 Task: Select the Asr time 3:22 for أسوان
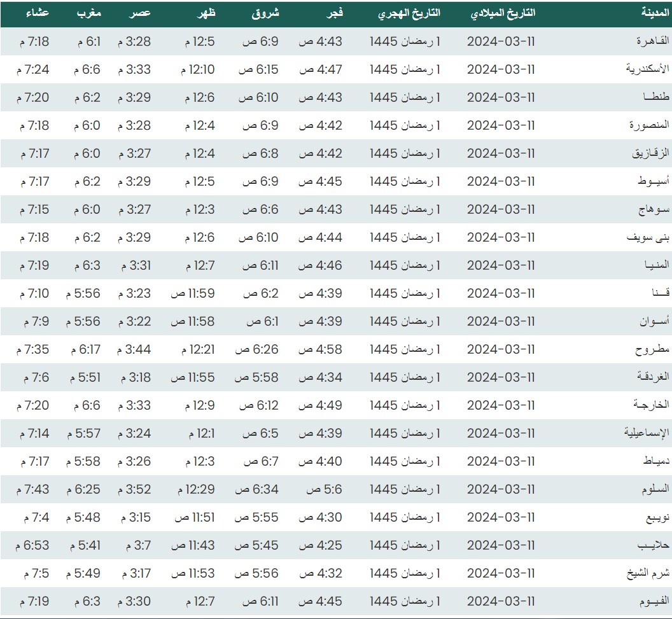point(134,321)
